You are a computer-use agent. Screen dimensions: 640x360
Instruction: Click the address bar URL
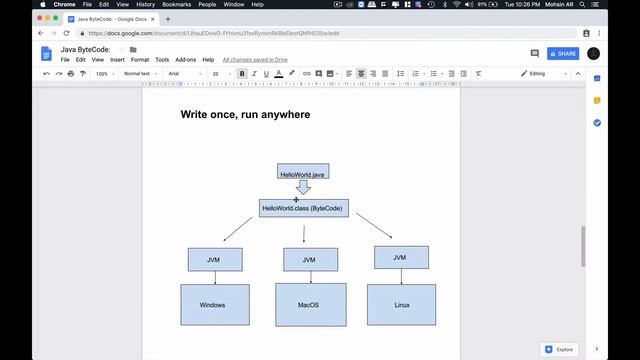[214, 33]
